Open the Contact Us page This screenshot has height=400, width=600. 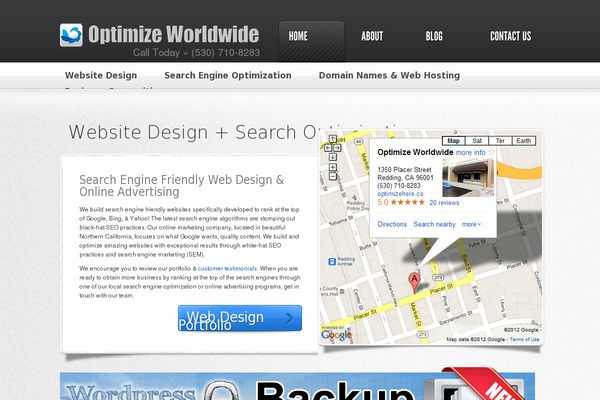tap(510, 36)
